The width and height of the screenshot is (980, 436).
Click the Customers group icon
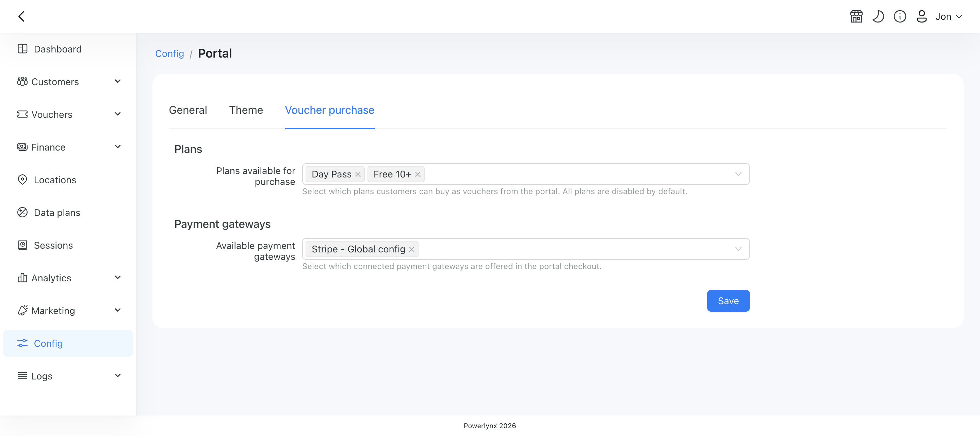[x=22, y=81]
